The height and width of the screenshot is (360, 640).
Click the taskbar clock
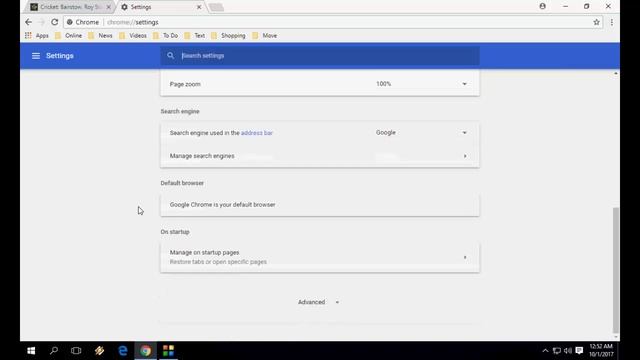tap(601, 351)
